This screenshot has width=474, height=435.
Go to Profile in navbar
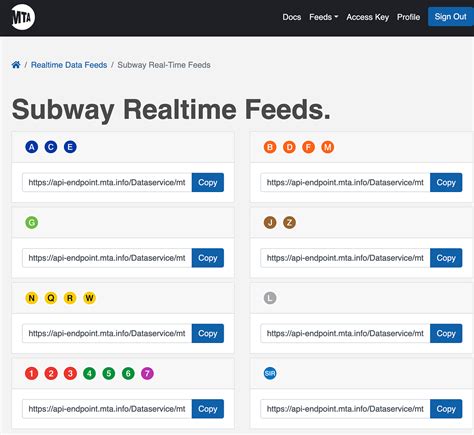(x=408, y=17)
